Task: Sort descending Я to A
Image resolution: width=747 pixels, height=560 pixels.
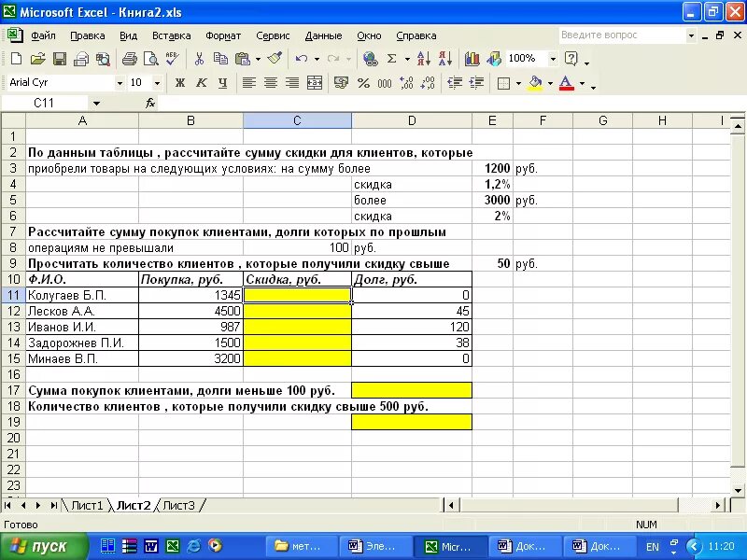Action: [x=445, y=59]
